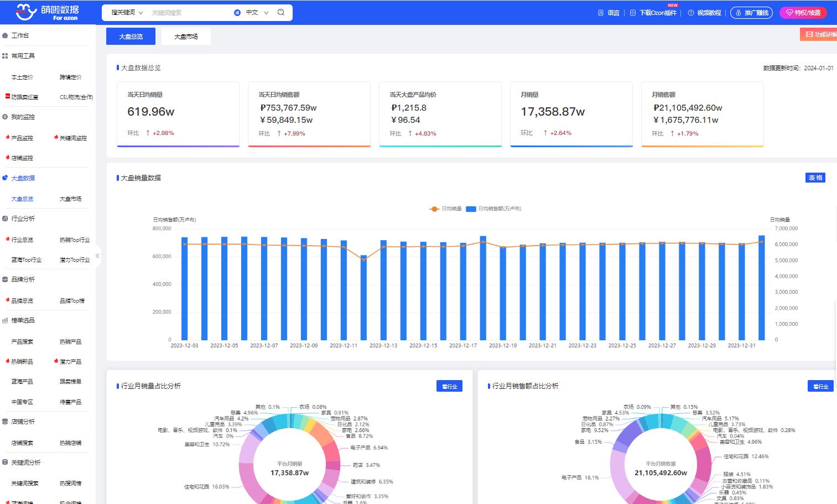Screen dimensions: 837x504
Task: Click the 住宅和花园 16.03% donut slice label
Action: pyautogui.click(x=207, y=487)
